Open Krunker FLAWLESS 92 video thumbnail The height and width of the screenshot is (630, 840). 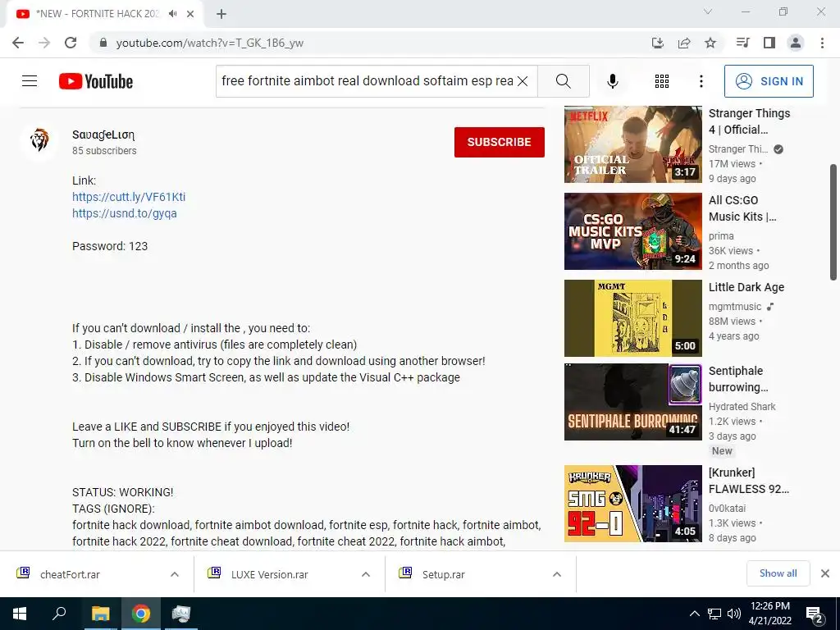(632, 504)
